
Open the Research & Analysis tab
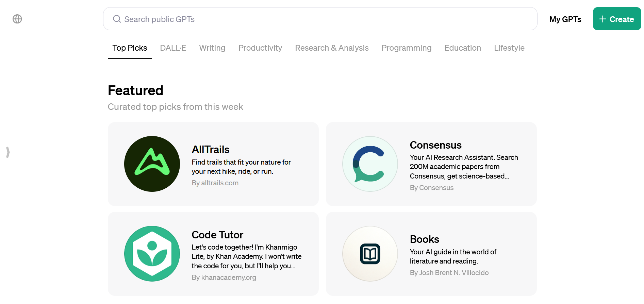point(332,48)
